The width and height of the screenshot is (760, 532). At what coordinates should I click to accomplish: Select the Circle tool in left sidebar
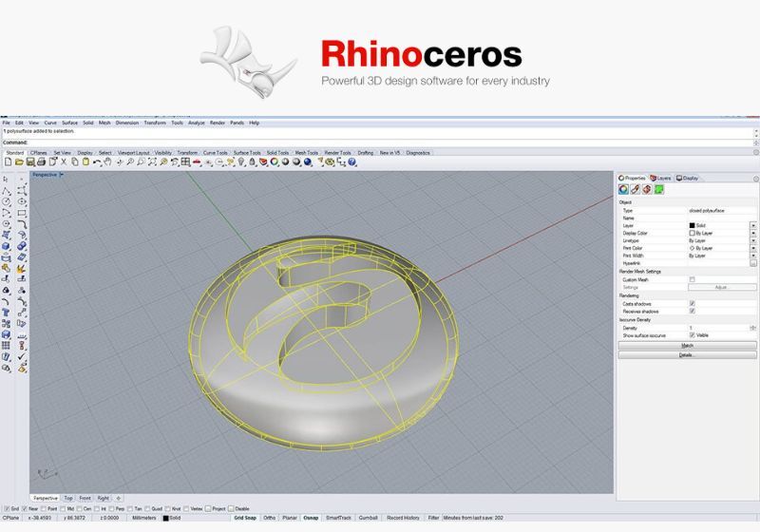point(6,201)
